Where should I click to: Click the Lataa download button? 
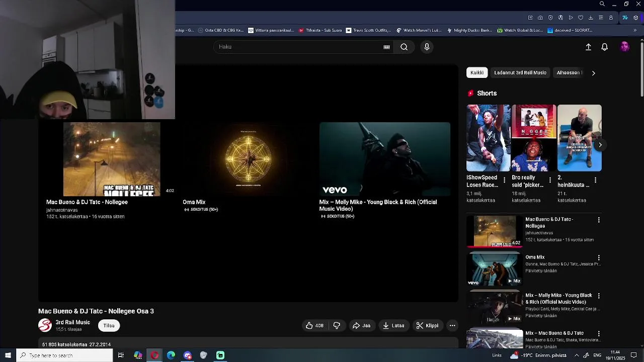(393, 325)
